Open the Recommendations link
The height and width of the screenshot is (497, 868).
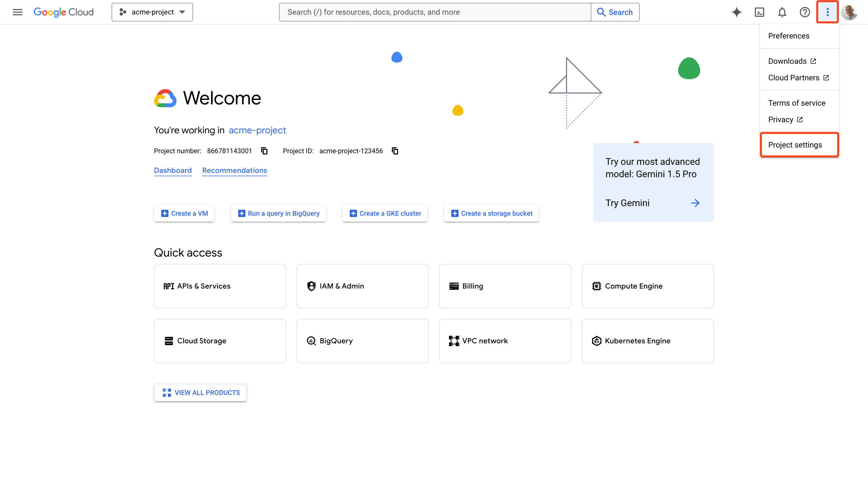(235, 170)
